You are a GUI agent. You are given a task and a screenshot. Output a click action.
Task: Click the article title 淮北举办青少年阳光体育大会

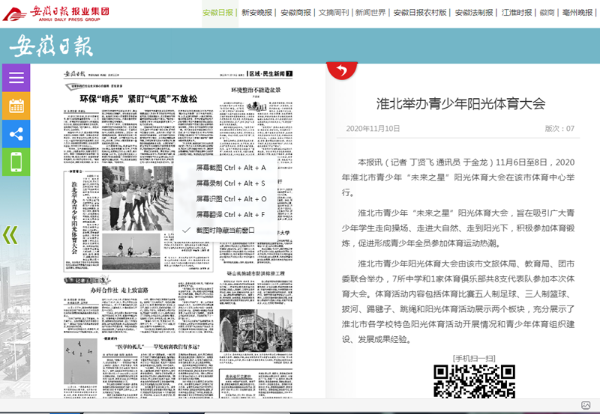tap(460, 104)
